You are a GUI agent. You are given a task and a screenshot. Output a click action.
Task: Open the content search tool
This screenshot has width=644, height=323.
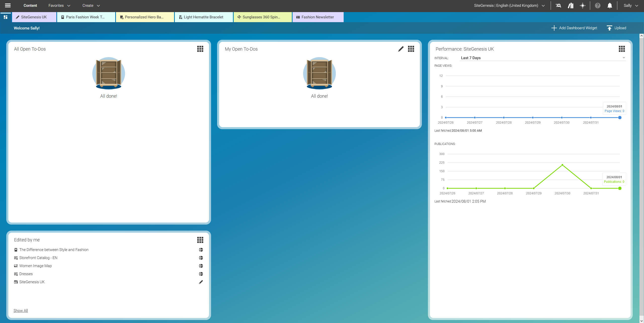[x=558, y=5]
